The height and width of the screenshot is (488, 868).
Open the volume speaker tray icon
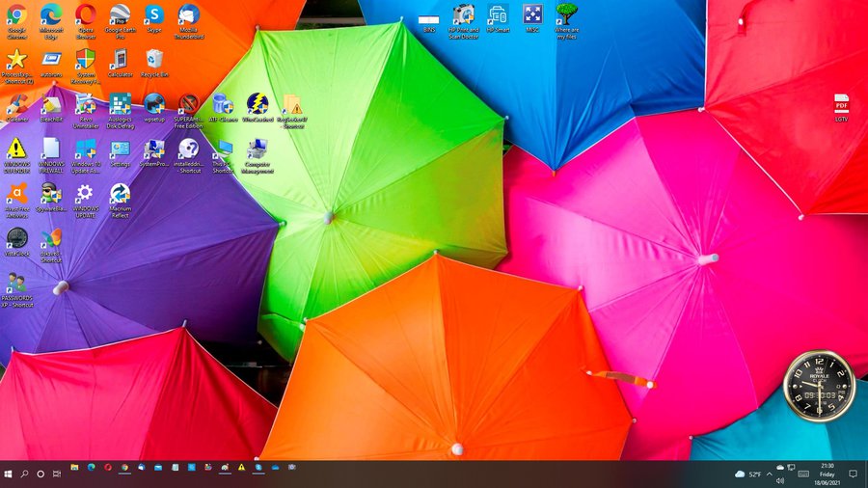tap(780, 481)
